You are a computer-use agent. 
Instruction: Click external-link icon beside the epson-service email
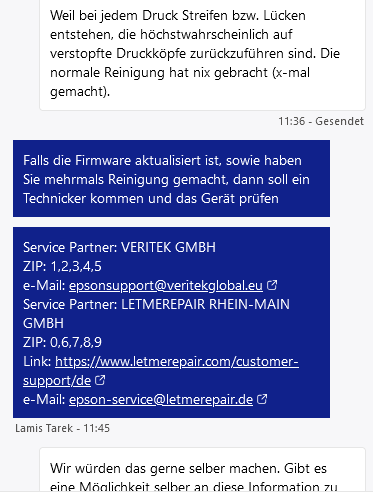(x=262, y=399)
